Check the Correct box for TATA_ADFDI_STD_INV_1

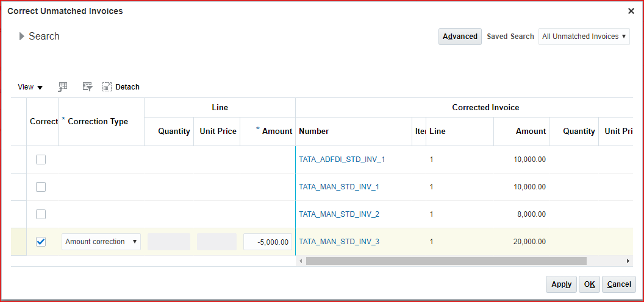point(41,160)
